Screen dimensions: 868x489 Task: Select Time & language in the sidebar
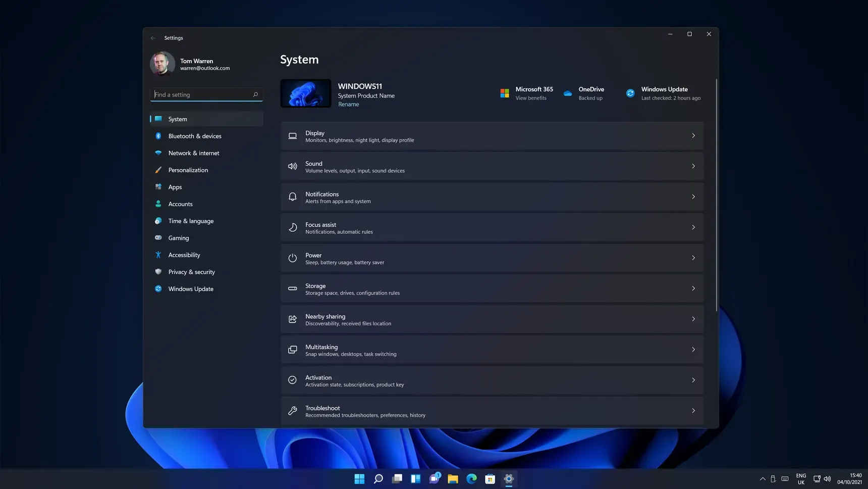pos(191,221)
